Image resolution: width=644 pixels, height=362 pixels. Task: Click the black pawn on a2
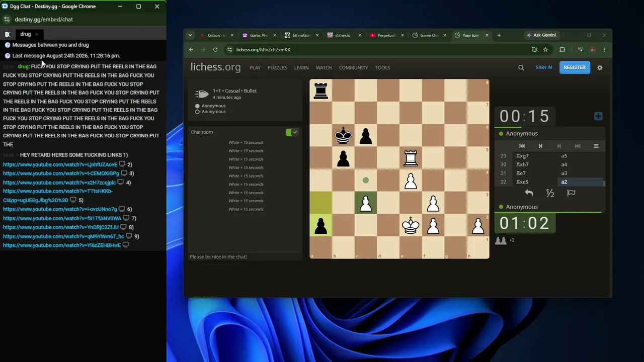[x=321, y=225]
